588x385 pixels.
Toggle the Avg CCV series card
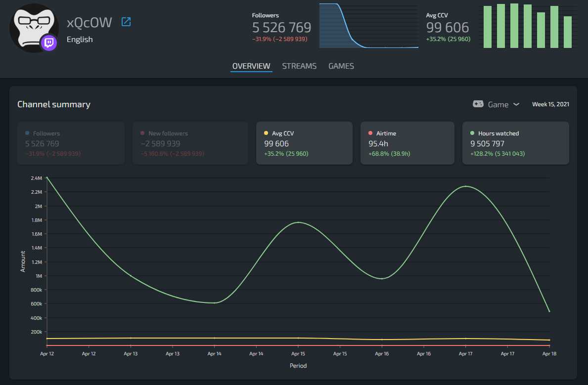pos(304,143)
